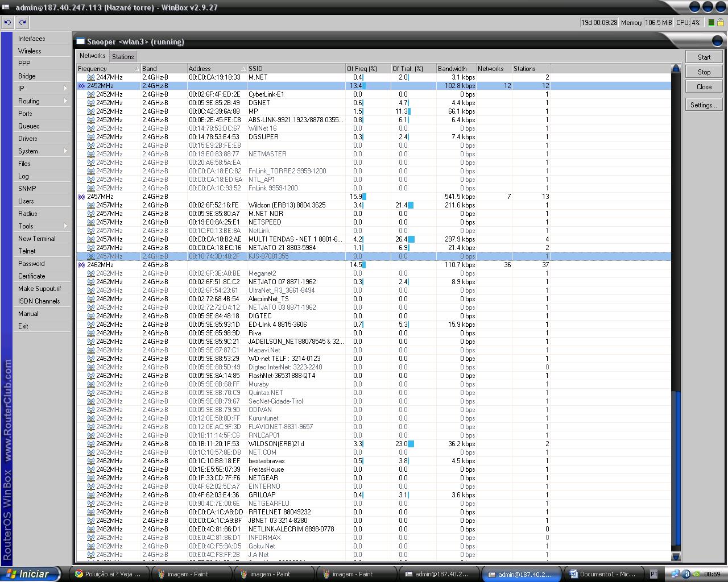Select the row with SSID bestasbravas
Screen dimensions: 728x582
(374, 461)
